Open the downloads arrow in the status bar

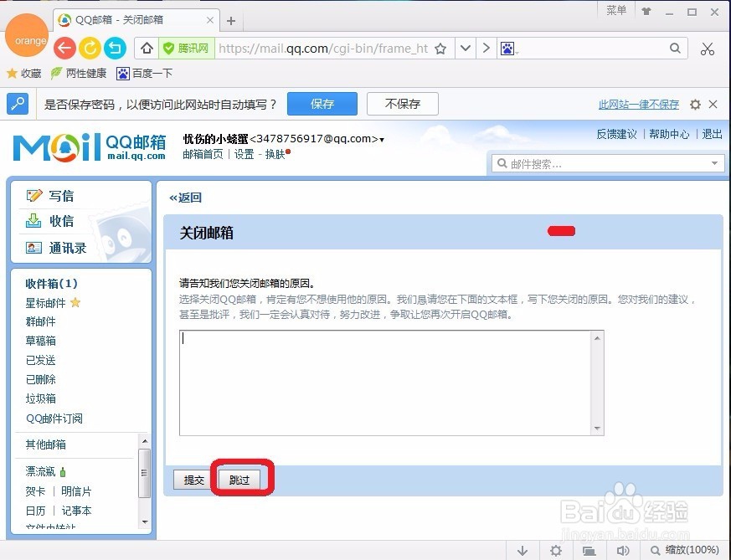(523, 551)
